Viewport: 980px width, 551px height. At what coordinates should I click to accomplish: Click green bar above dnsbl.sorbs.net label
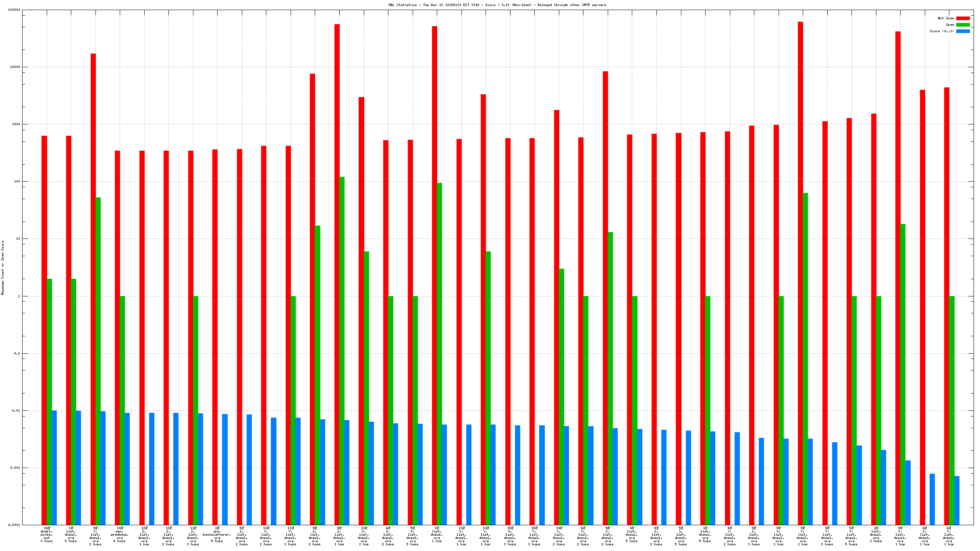click(49, 401)
